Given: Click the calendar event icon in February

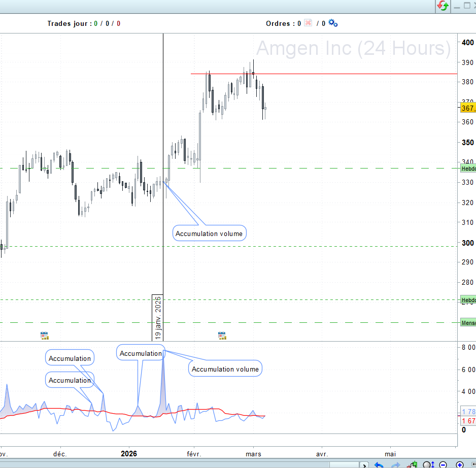Looking at the screenshot, I should 222,336.
